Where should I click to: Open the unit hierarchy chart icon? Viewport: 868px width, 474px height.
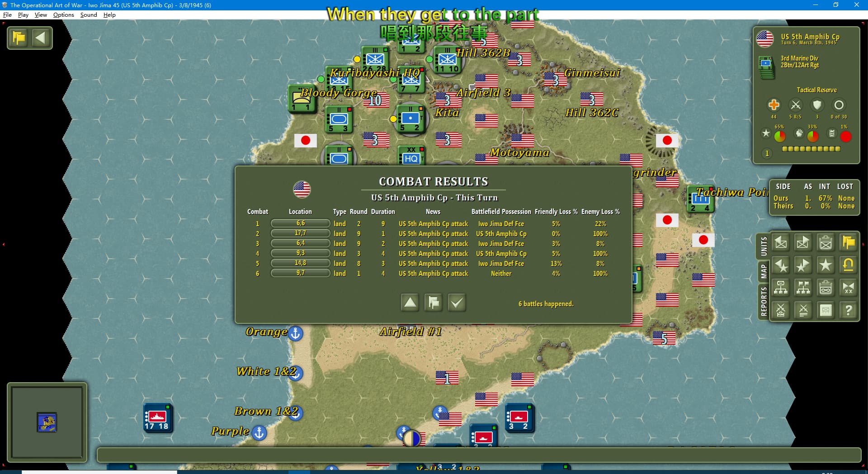780,288
